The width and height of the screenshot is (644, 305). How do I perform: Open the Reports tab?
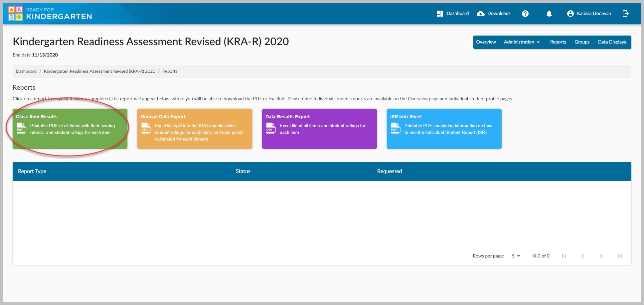pos(558,42)
